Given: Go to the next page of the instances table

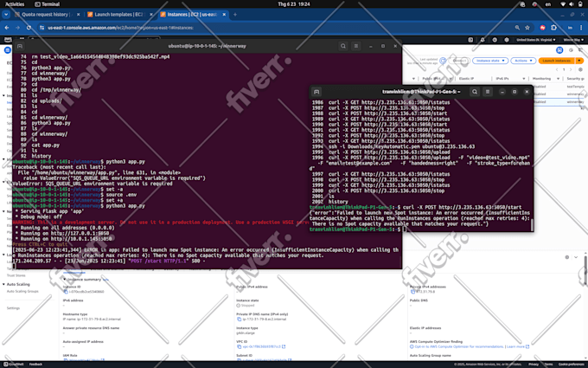Looking at the screenshot, I should point(571,69).
